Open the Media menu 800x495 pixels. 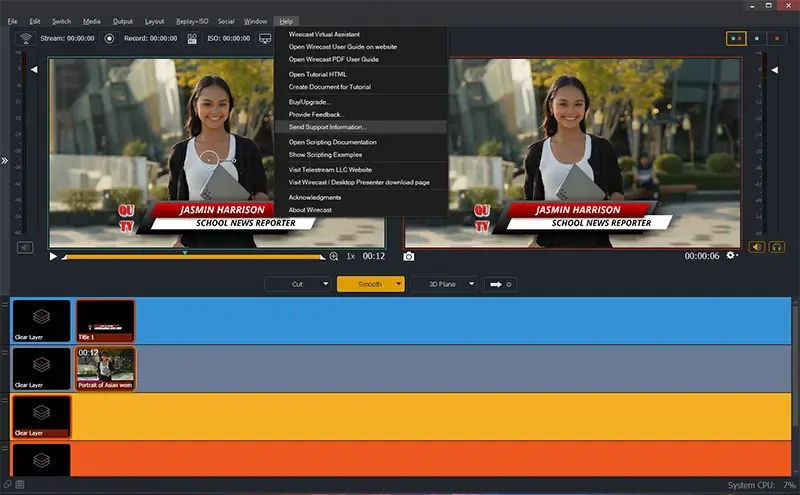(x=91, y=21)
